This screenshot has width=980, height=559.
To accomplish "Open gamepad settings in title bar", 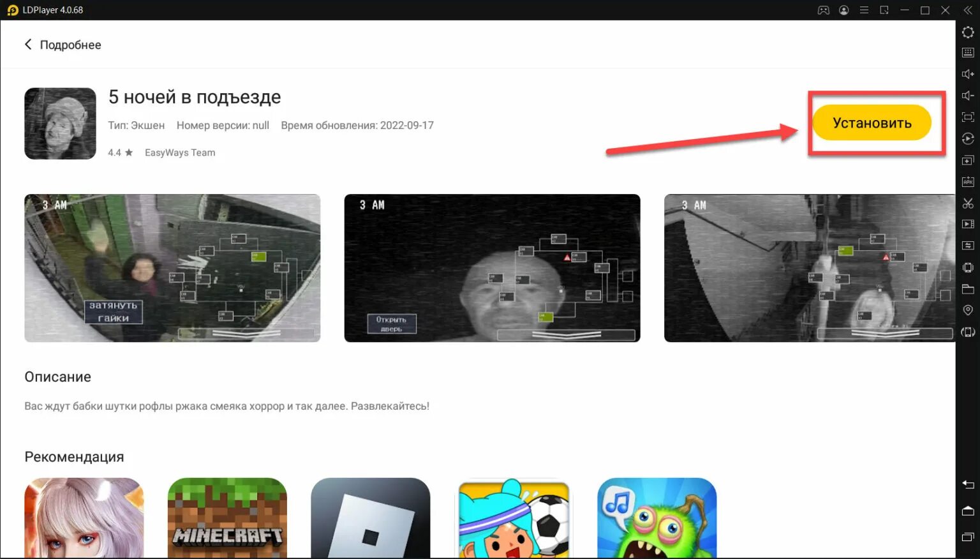I will pyautogui.click(x=824, y=10).
